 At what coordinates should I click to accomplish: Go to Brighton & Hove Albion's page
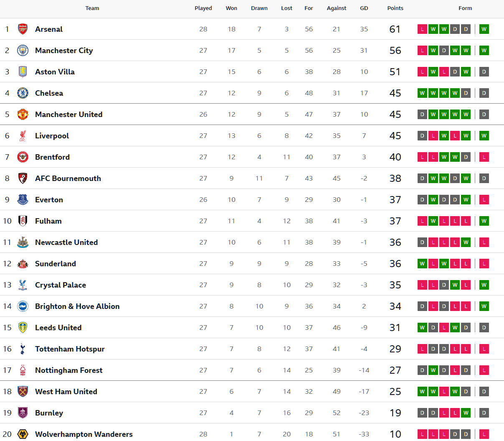pos(77,306)
